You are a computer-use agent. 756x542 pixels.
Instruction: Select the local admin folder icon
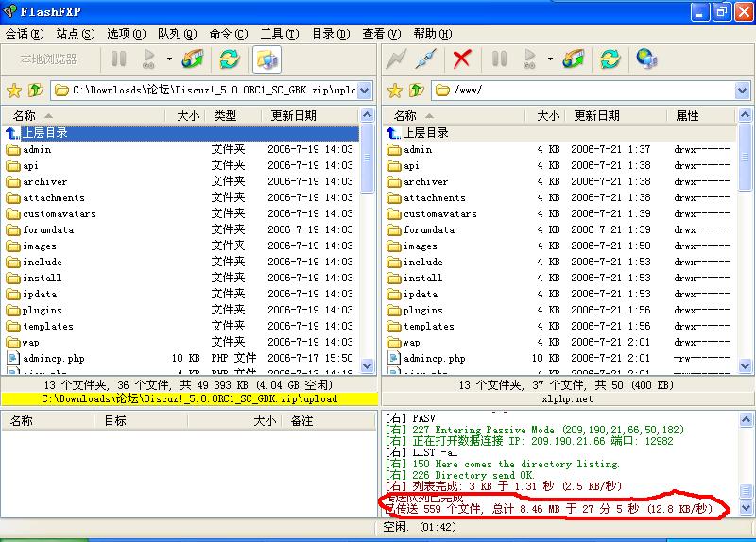(13, 150)
